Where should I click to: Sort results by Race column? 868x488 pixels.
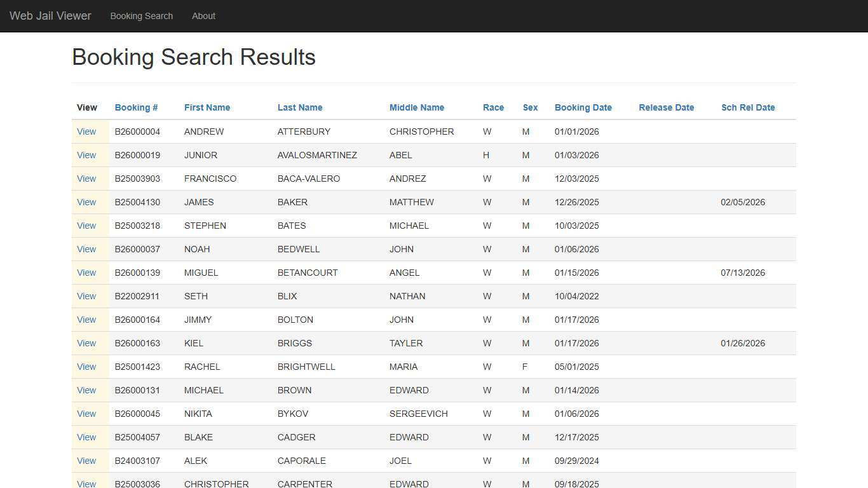[493, 107]
